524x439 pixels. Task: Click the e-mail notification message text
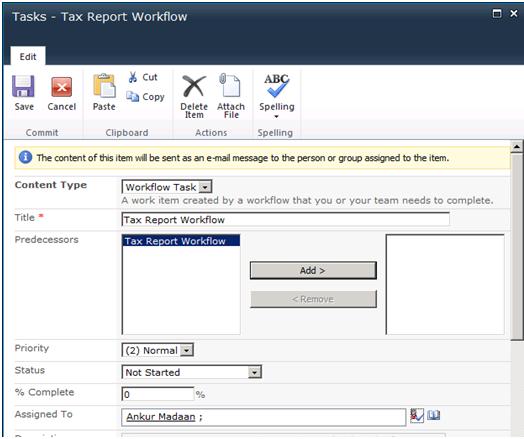[243, 158]
